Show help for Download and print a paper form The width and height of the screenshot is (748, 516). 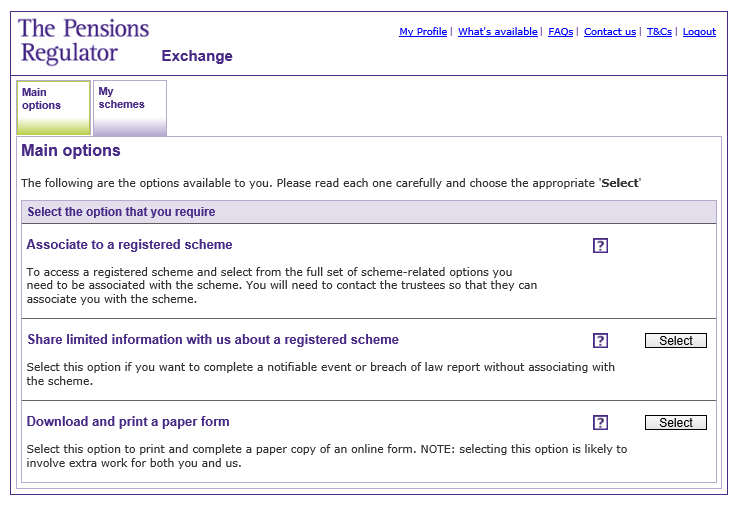(x=600, y=423)
